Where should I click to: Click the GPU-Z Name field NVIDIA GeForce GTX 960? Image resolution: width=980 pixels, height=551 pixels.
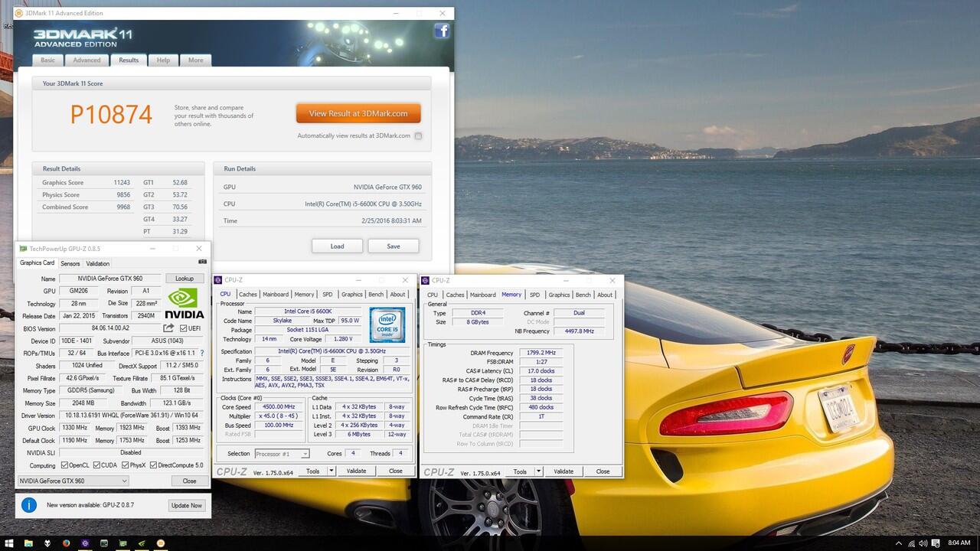[x=111, y=279]
